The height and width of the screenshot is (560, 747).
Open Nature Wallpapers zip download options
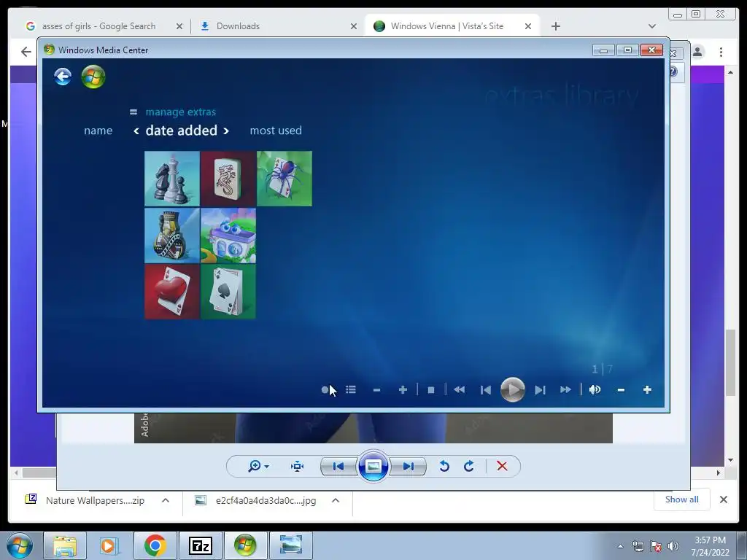click(166, 500)
